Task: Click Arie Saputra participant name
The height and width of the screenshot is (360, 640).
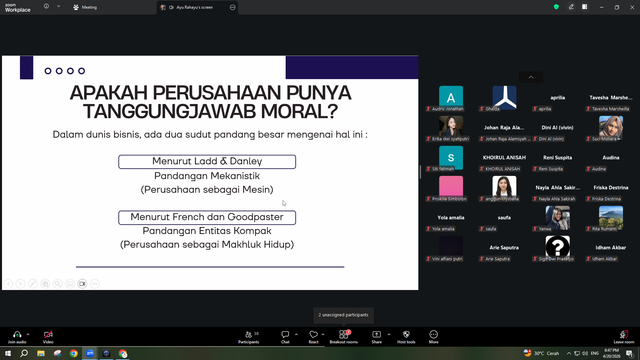Action: (x=504, y=248)
